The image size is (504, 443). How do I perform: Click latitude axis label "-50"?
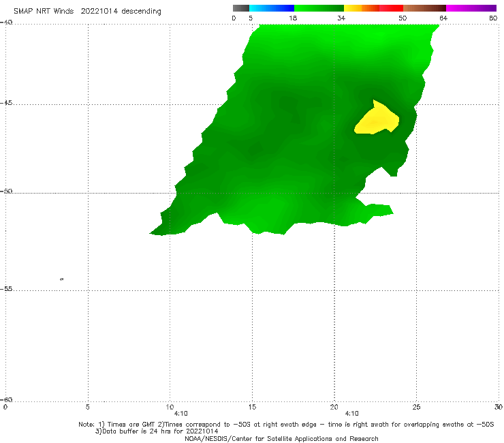6,191
